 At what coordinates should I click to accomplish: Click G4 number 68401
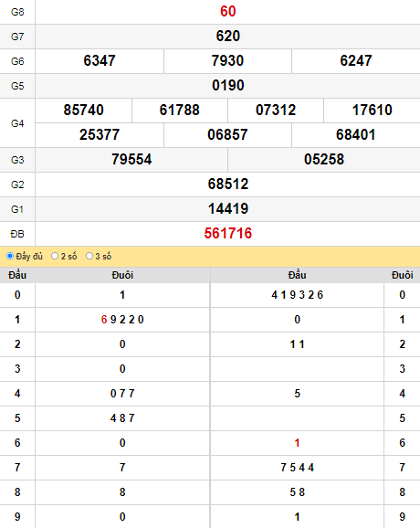click(356, 134)
